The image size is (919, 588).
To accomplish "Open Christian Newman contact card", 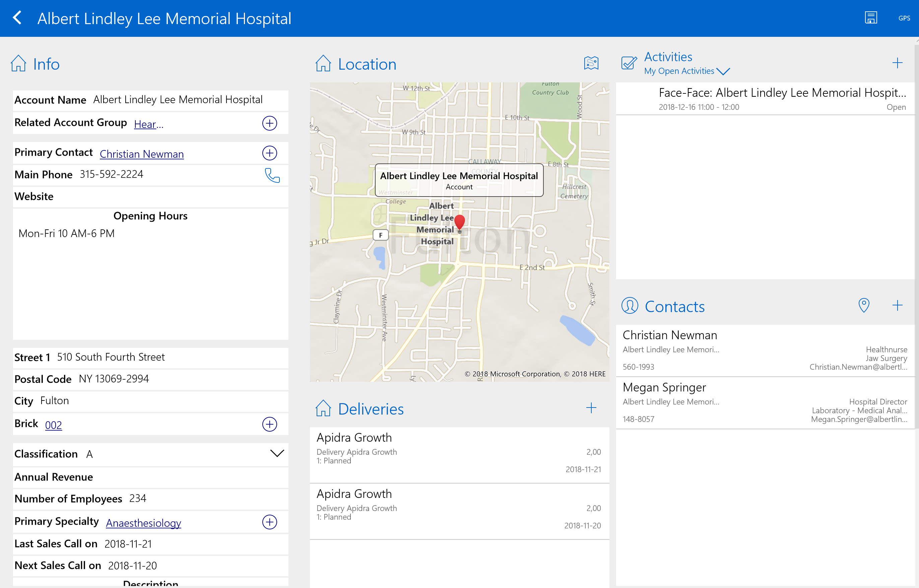I will pos(765,351).
